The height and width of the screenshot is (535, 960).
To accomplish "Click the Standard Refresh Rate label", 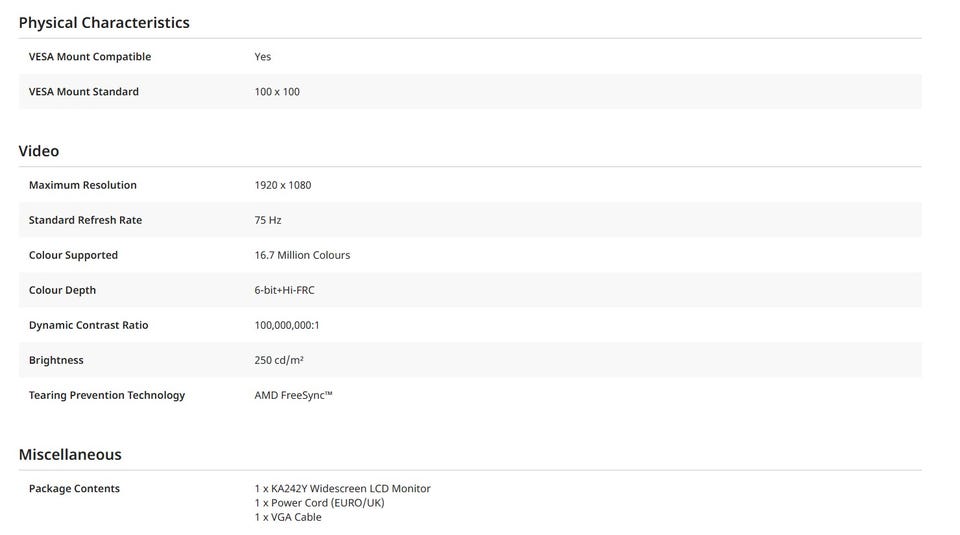I will [x=85, y=220].
